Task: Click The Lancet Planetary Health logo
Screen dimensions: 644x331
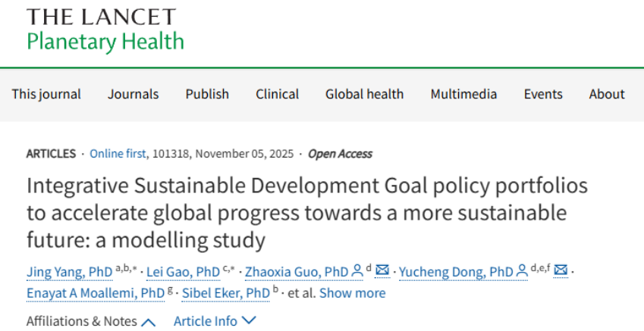Action: tap(105, 30)
